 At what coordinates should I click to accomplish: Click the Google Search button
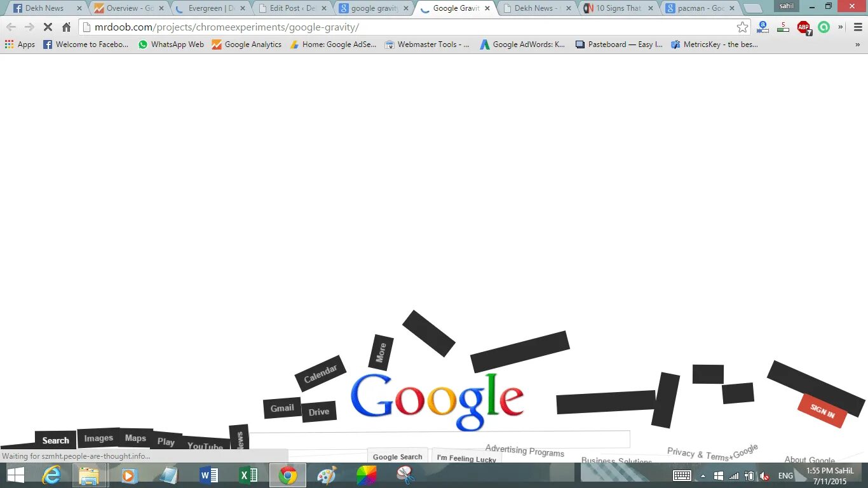(398, 456)
